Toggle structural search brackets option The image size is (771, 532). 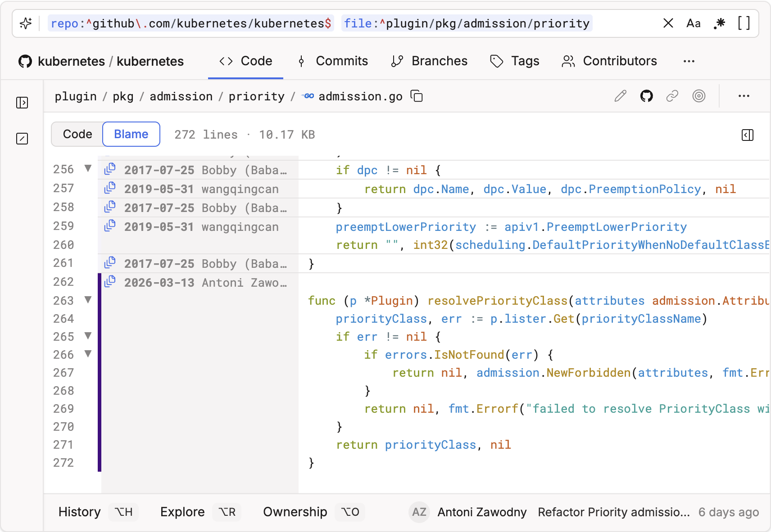(744, 23)
